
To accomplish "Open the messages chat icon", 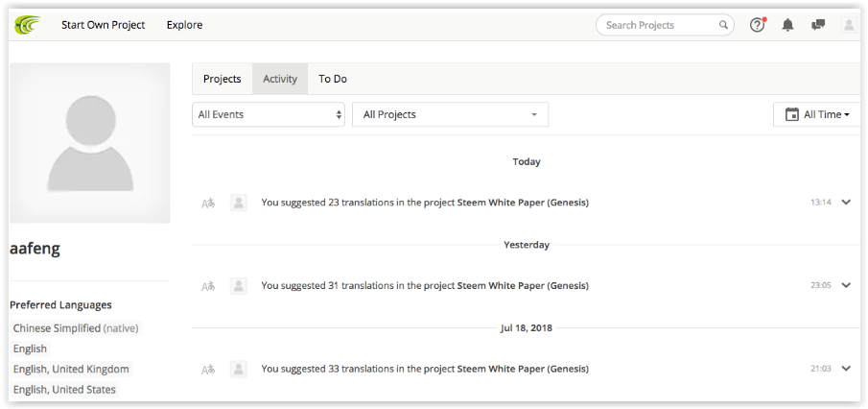I will click(x=818, y=25).
